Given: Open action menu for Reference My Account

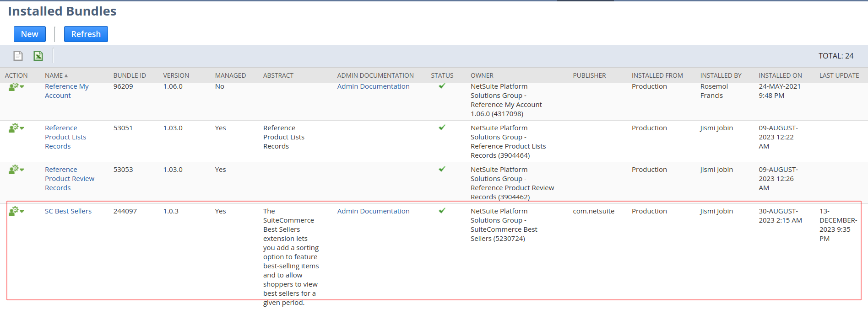Looking at the screenshot, I should (x=16, y=87).
